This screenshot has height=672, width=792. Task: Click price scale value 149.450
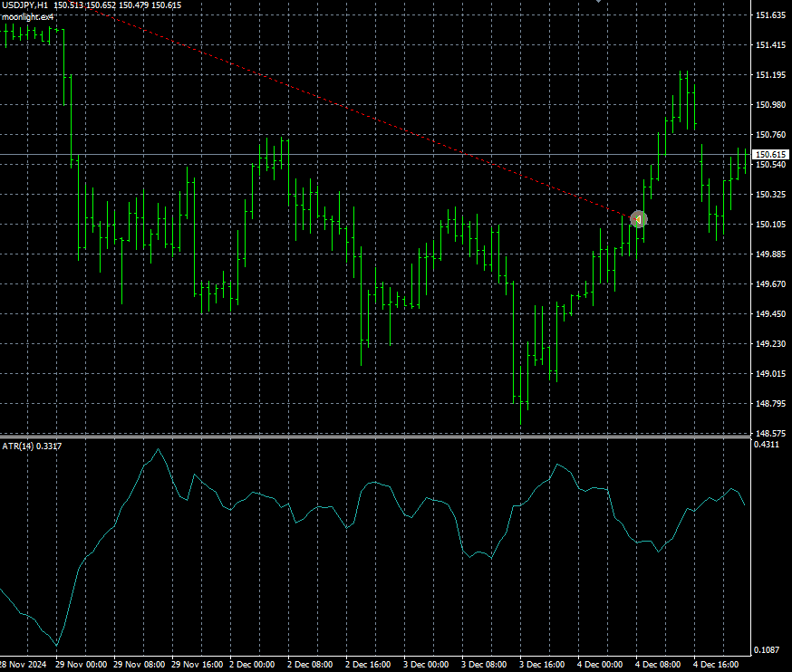[770, 313]
